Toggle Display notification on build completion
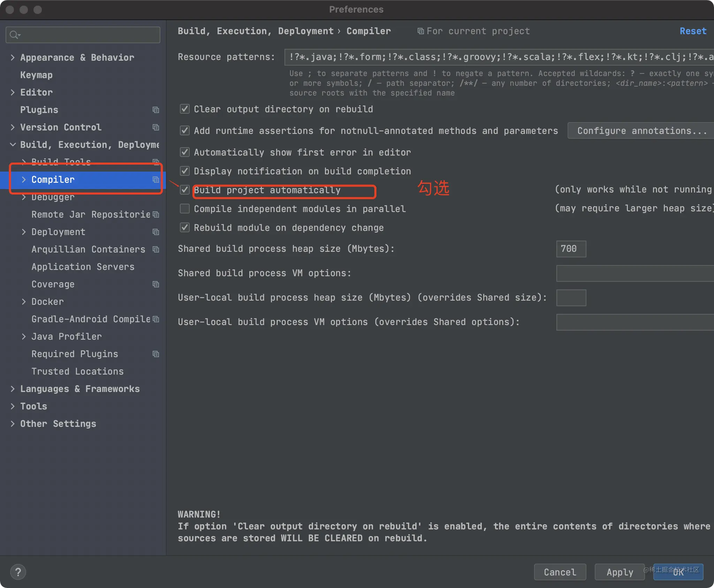The image size is (714, 588). coord(185,171)
